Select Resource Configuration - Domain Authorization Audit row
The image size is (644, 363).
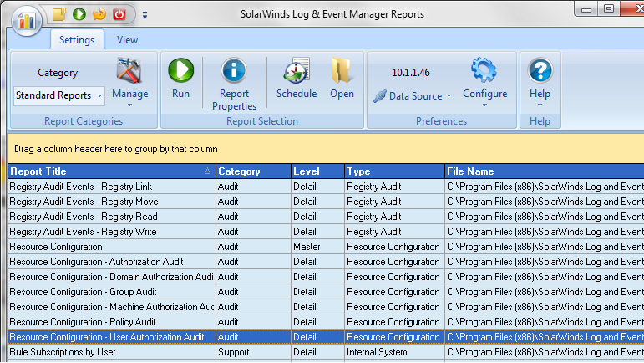326,277
